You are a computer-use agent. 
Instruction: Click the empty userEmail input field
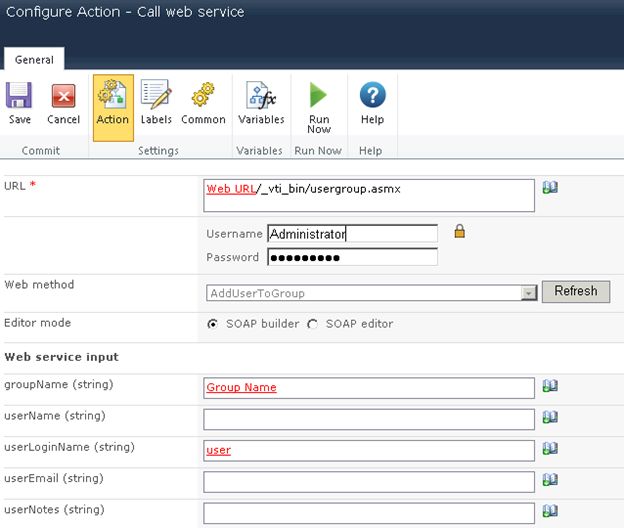point(369,482)
